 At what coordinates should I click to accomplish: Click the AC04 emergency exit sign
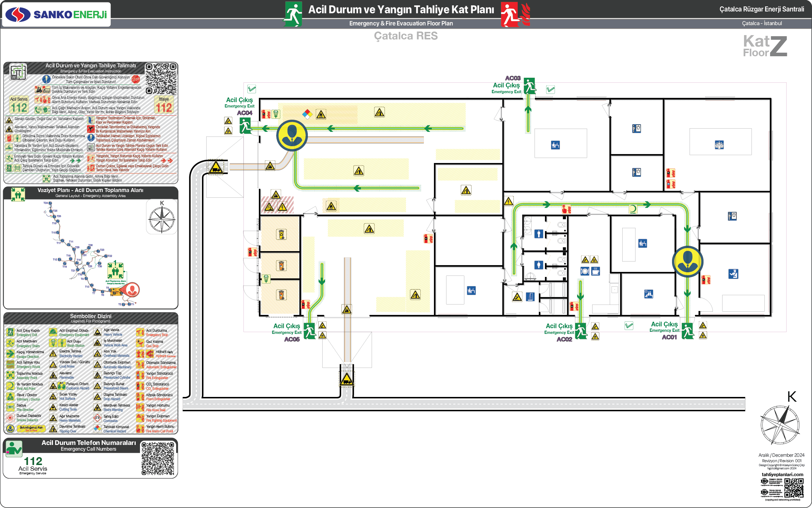pyautogui.click(x=245, y=126)
